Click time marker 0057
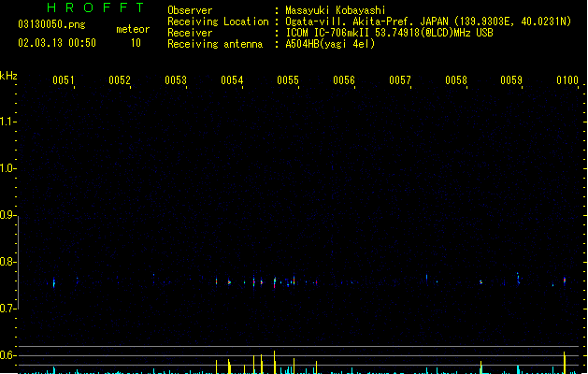This screenshot has height=374, width=588. click(x=400, y=80)
